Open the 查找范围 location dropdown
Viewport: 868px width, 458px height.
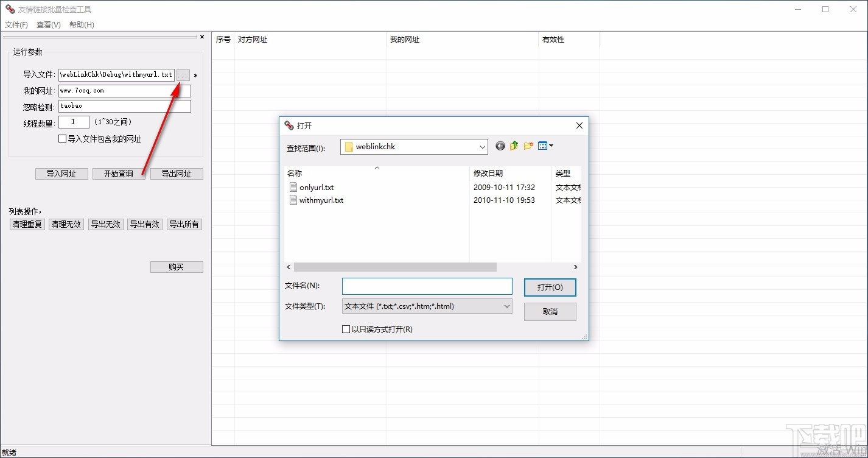tap(483, 146)
